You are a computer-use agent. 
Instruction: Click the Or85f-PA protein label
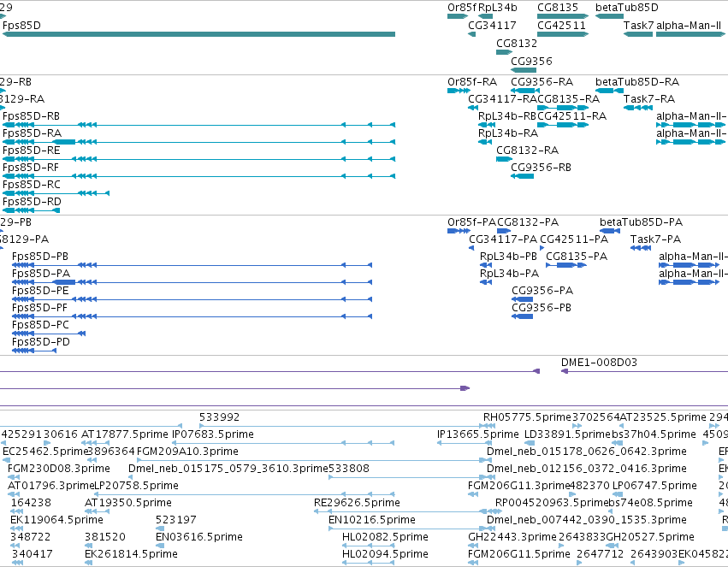471,222
